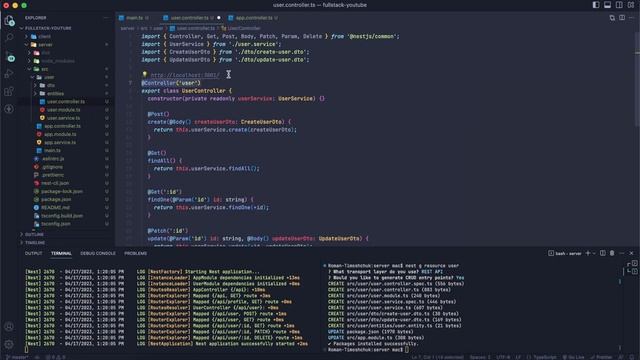Screen dimensions: 640x360
Task: Click the localhost URL comment link
Action: [184, 75]
